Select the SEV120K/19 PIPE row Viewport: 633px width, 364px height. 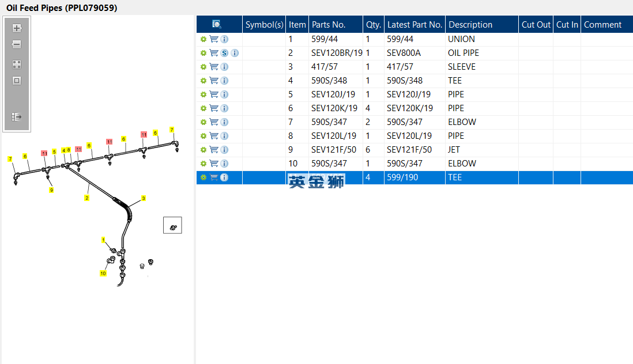[x=415, y=108]
